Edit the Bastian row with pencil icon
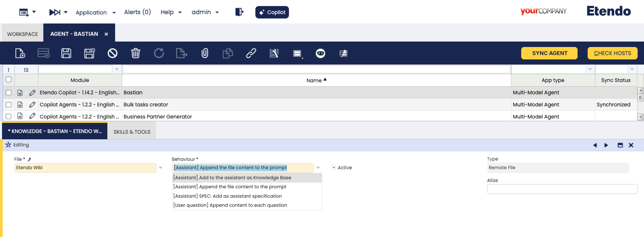Screen dimensions: 644x237 click(32, 93)
